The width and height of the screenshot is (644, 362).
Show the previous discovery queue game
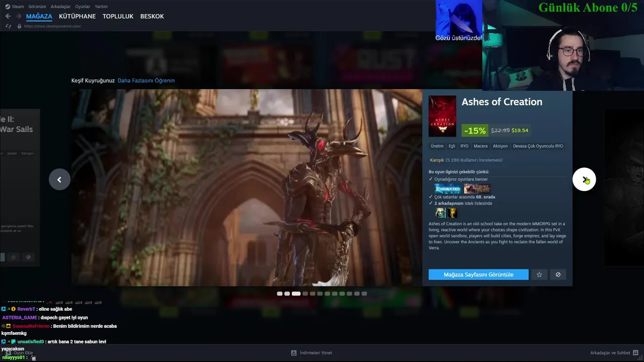tap(59, 179)
